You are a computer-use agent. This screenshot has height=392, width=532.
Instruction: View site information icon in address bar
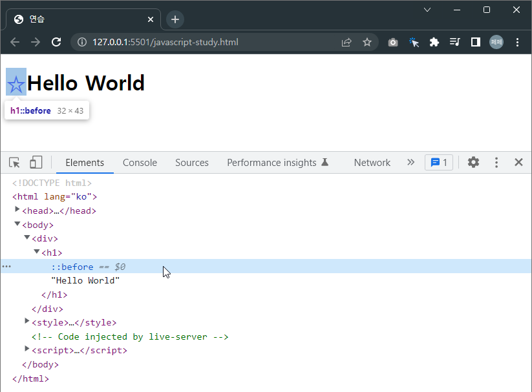81,42
